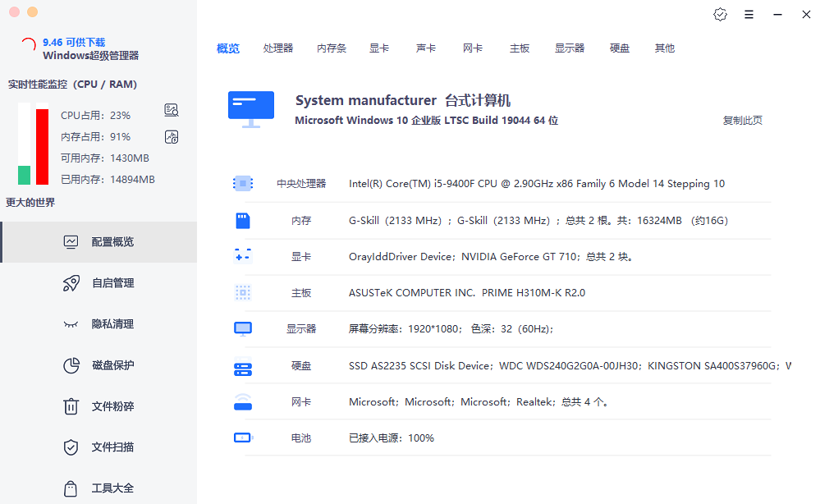The height and width of the screenshot is (504, 820).
Task: Click the red loading circle update icon
Action: click(28, 45)
